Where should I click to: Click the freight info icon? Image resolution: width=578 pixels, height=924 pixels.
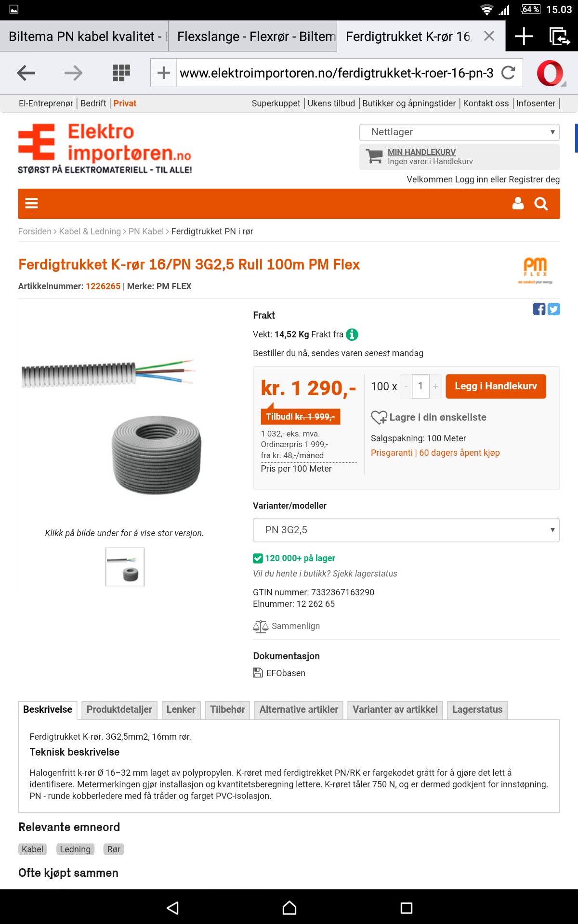(352, 334)
